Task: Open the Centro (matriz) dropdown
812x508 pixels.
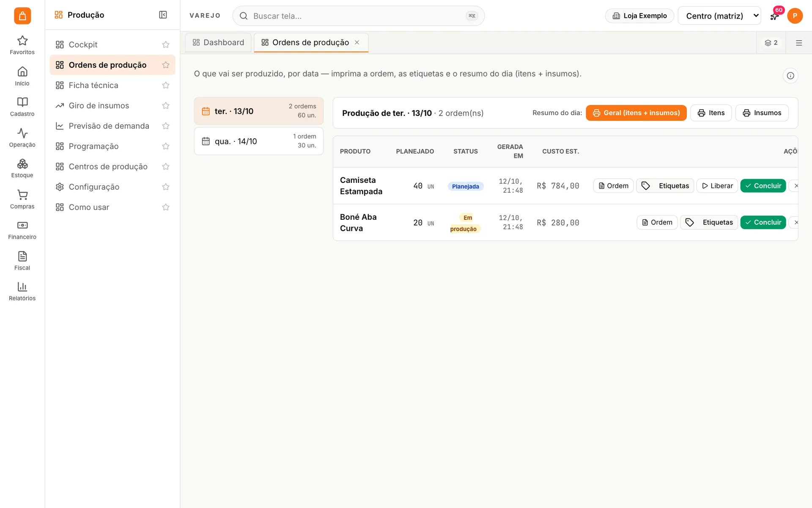Action: coord(719,16)
